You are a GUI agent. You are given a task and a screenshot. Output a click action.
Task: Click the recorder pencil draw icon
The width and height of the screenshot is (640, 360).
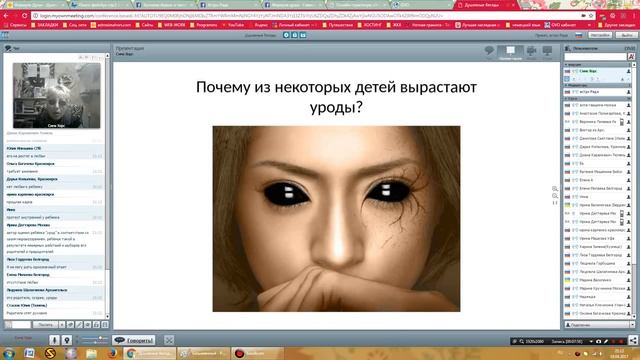pyautogui.click(x=606, y=341)
